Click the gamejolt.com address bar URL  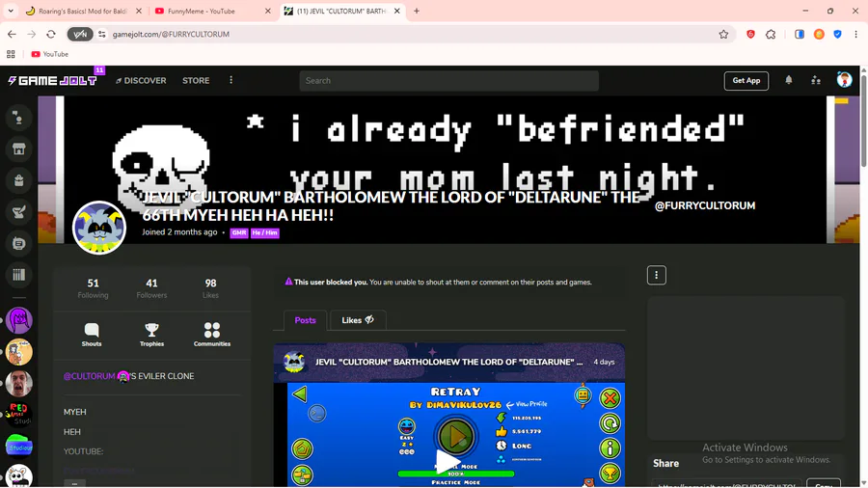[171, 35]
